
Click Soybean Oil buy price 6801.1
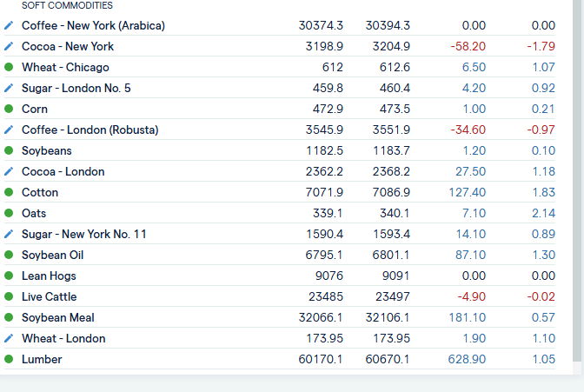pyautogui.click(x=391, y=255)
